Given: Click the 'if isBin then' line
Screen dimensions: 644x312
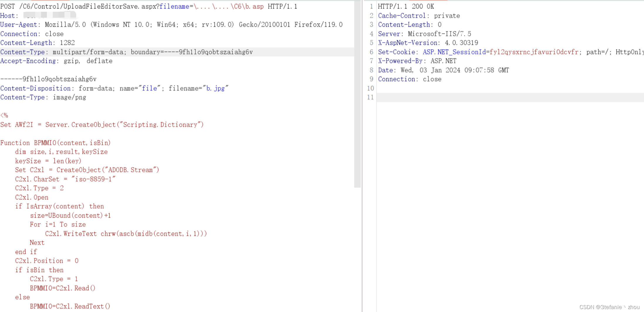Looking at the screenshot, I should point(39,270).
